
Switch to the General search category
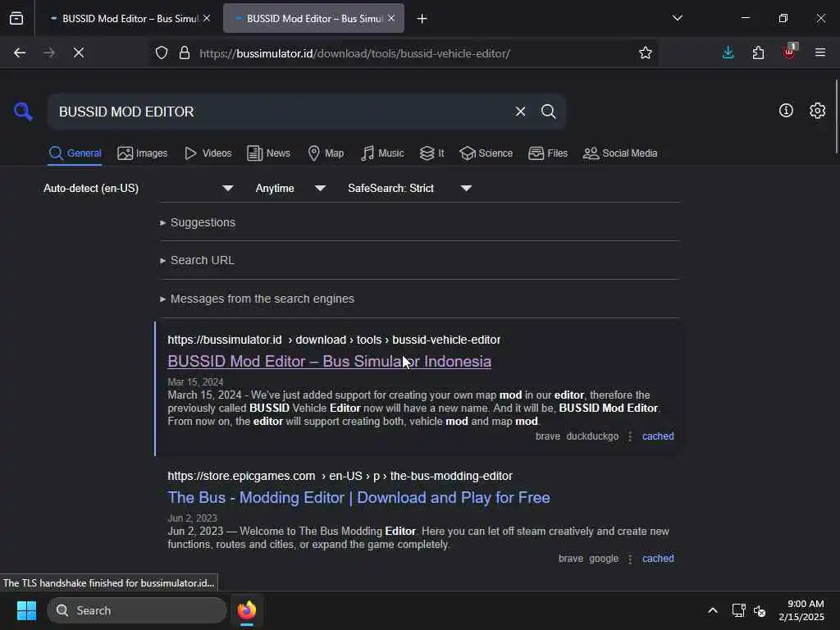click(75, 153)
